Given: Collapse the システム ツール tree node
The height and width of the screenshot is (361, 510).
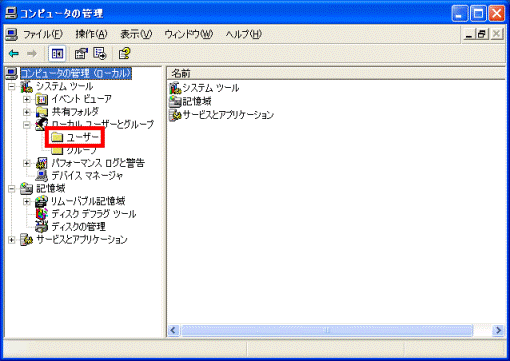Looking at the screenshot, I should (x=12, y=87).
